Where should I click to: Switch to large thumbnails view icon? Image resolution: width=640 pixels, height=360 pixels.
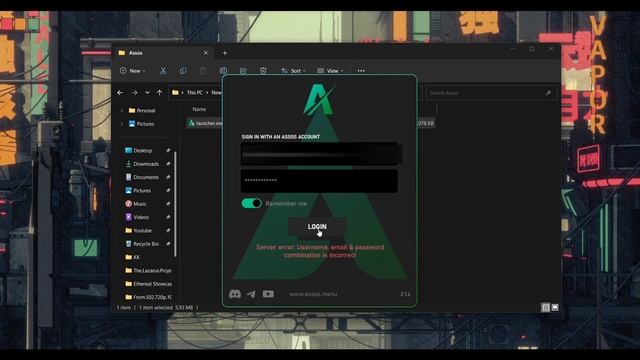coord(555,307)
